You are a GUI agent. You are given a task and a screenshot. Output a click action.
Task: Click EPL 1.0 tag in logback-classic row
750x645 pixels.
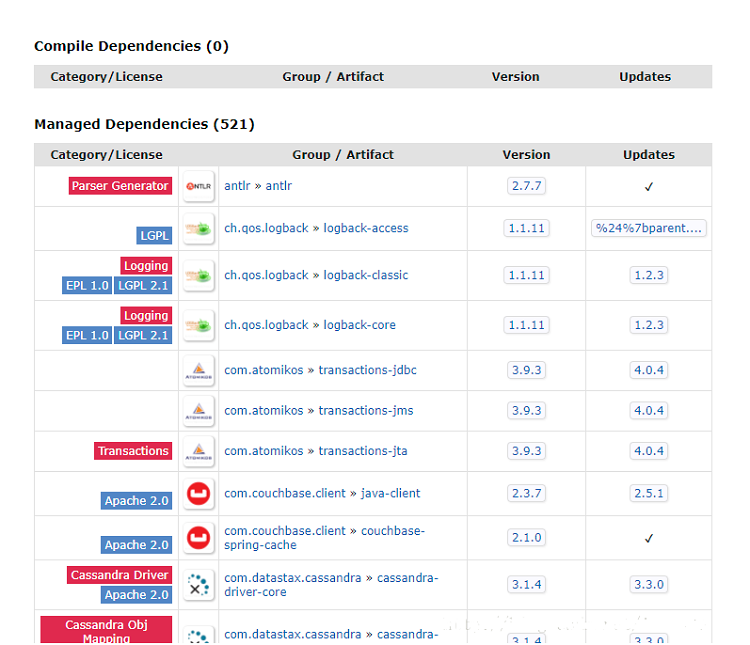(x=87, y=286)
